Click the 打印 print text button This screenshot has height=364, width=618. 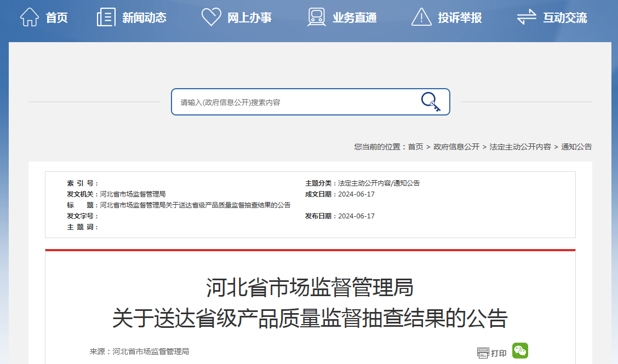[x=499, y=354]
